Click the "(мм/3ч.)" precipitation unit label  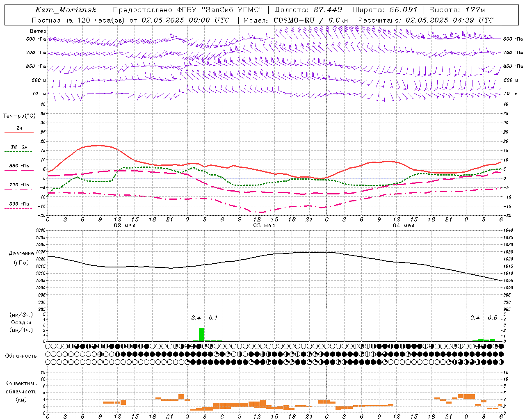[21, 315]
